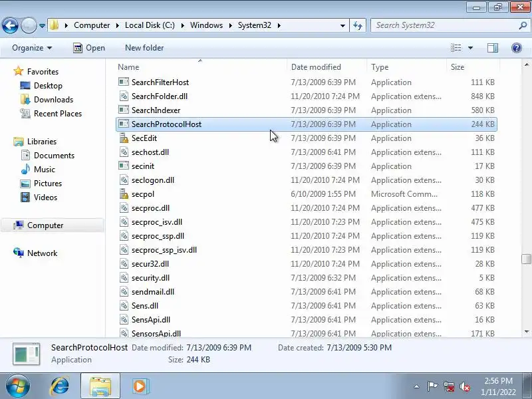Open the Organize menu
Image resolution: width=532 pixels, height=399 pixels.
coord(32,48)
